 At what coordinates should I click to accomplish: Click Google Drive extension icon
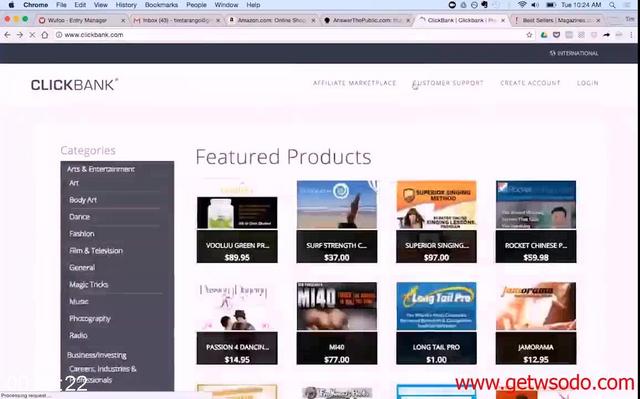(x=544, y=35)
